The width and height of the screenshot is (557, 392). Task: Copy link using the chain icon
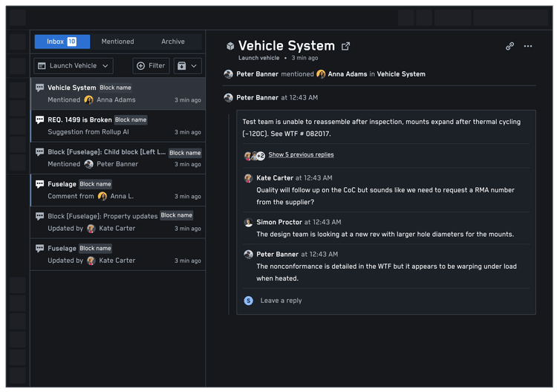click(x=509, y=46)
